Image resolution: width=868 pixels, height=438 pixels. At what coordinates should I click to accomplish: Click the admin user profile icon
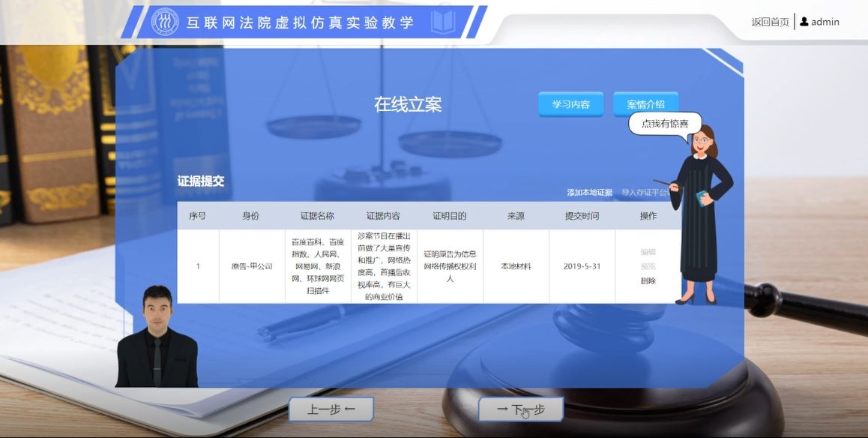804,22
